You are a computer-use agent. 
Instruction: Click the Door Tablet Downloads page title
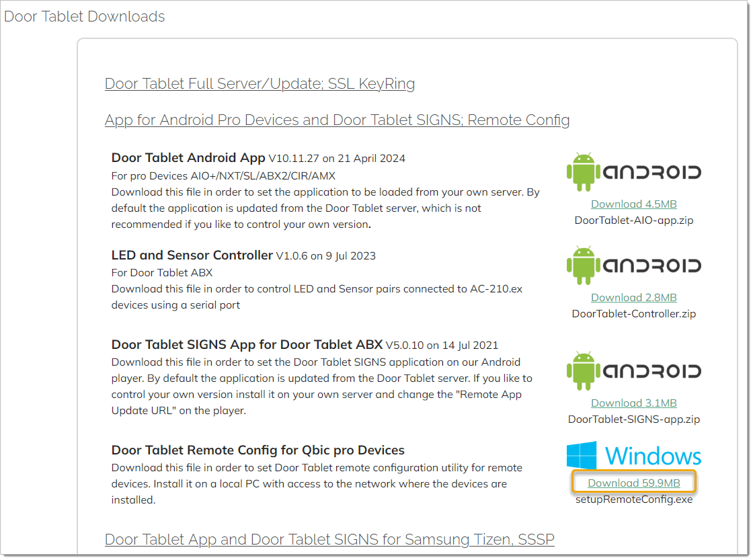[x=85, y=16]
